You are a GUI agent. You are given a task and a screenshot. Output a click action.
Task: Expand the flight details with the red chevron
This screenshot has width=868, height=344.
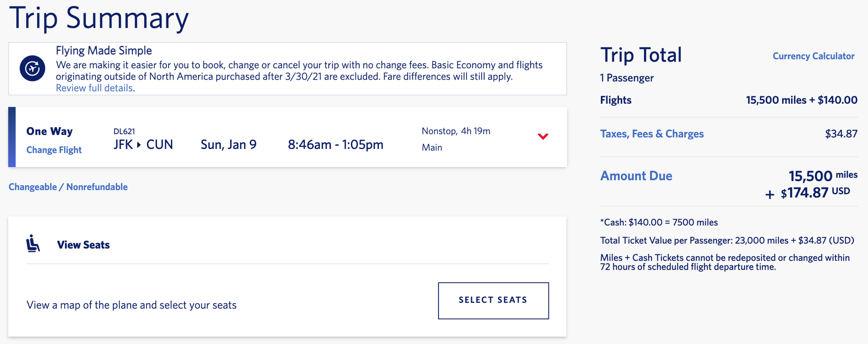543,136
